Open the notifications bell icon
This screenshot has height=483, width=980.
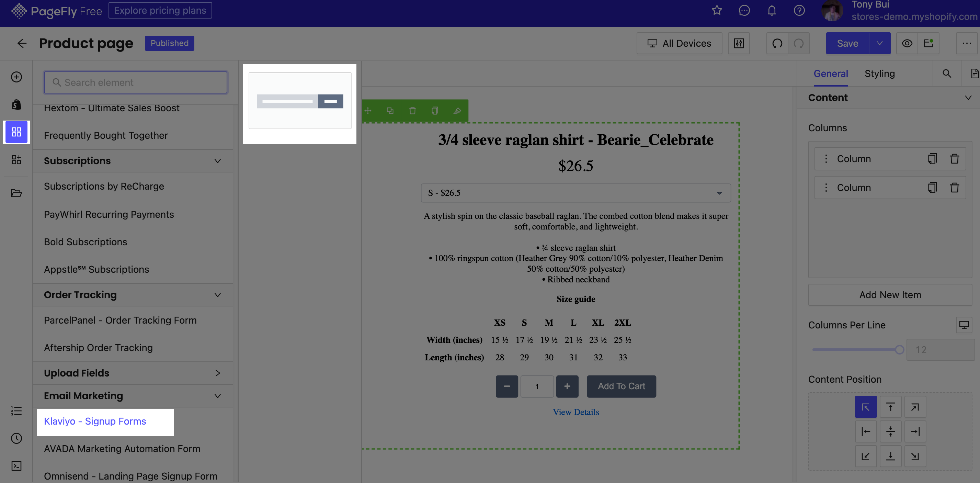point(772,10)
